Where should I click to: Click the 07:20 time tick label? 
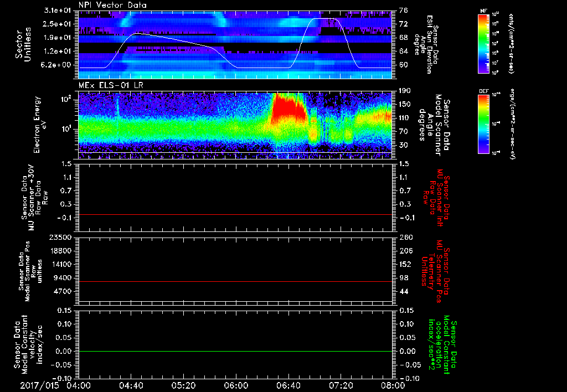tap(341, 385)
